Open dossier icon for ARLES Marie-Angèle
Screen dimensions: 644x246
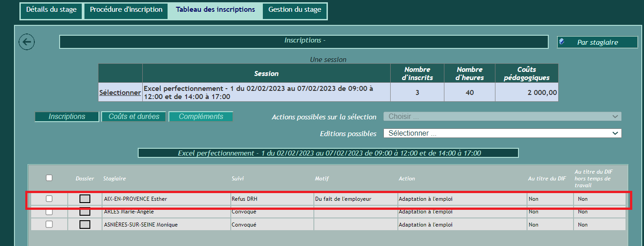click(84, 212)
